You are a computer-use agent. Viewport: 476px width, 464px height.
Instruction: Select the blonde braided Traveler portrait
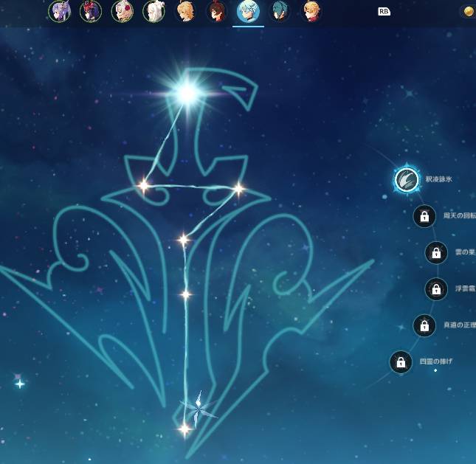coord(185,12)
